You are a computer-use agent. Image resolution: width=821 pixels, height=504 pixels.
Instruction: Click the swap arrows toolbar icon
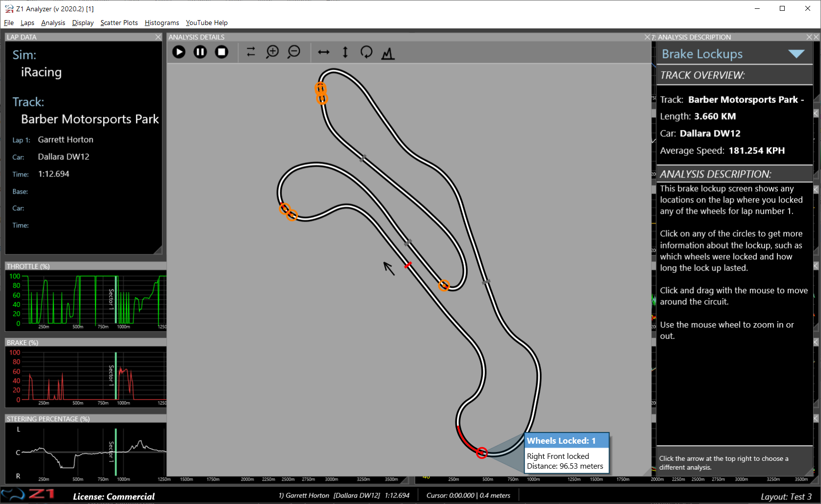[x=251, y=52]
